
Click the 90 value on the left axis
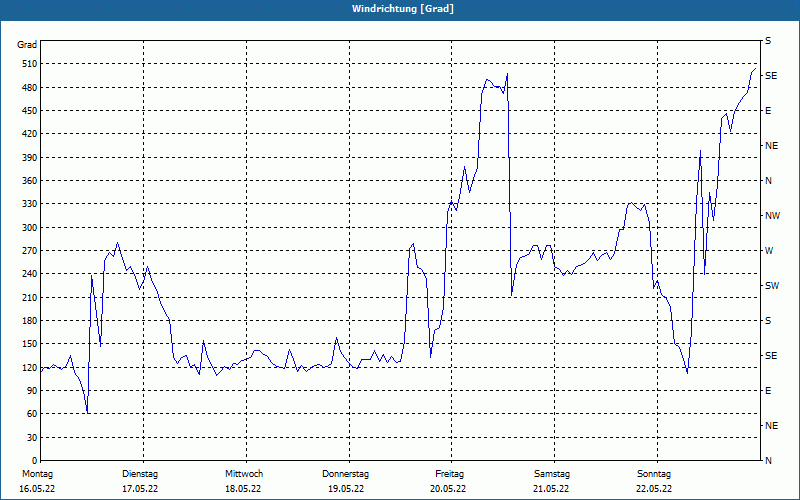pos(32,391)
